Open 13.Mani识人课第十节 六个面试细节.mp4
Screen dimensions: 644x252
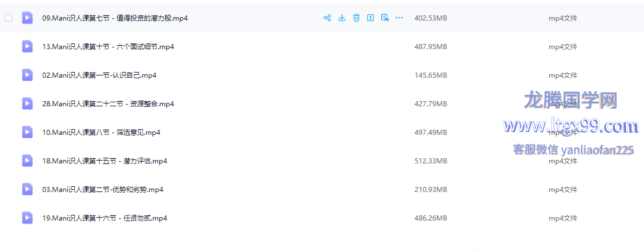coord(108,47)
